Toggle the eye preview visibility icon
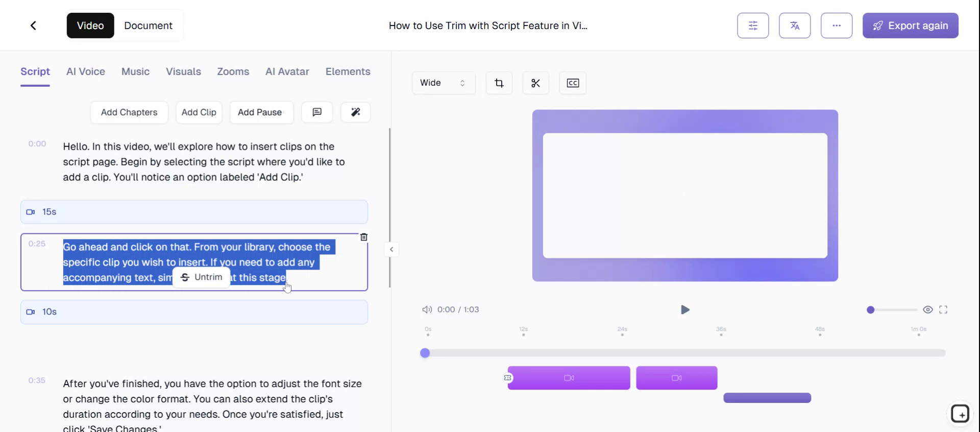Image resolution: width=980 pixels, height=432 pixels. click(928, 309)
